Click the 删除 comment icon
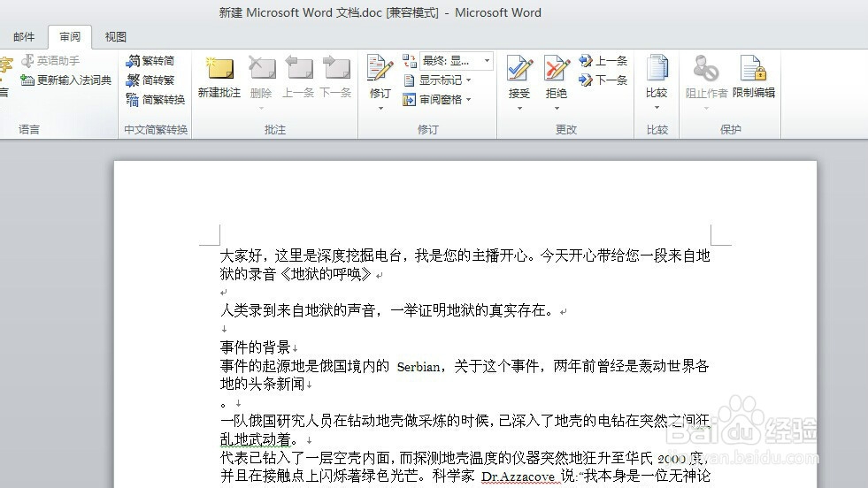Screen dimensions: 868x488 click(x=261, y=69)
